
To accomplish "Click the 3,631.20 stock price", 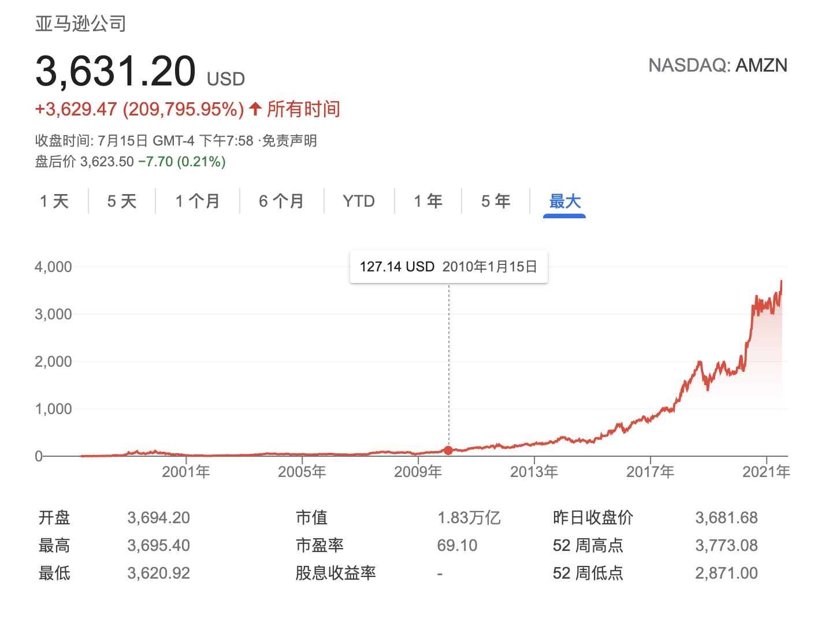I will click(116, 72).
